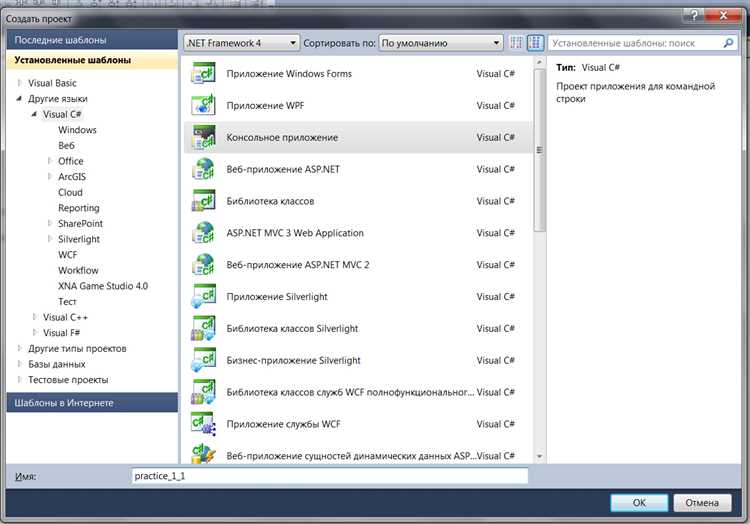Expand the Visual C++ tree node
Viewport: 750px width, 524px height.
pos(34,317)
